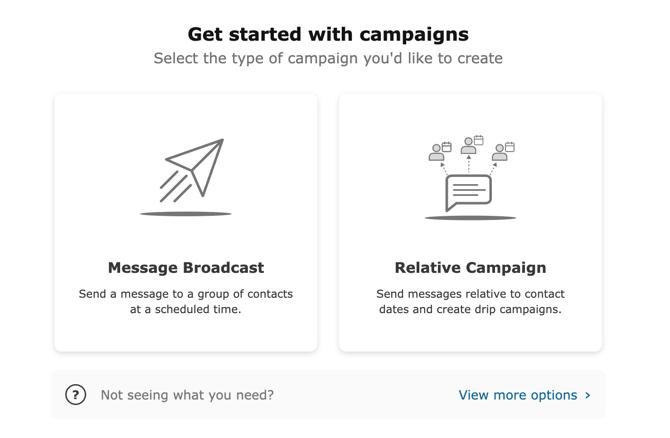Select the Message Broadcast title
670x438 pixels.
[186, 268]
